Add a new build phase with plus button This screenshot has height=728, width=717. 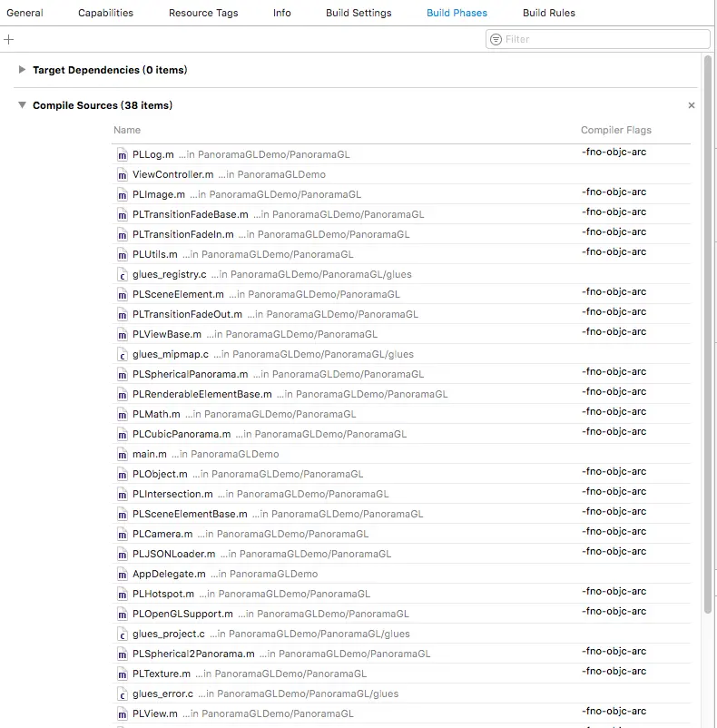8,39
